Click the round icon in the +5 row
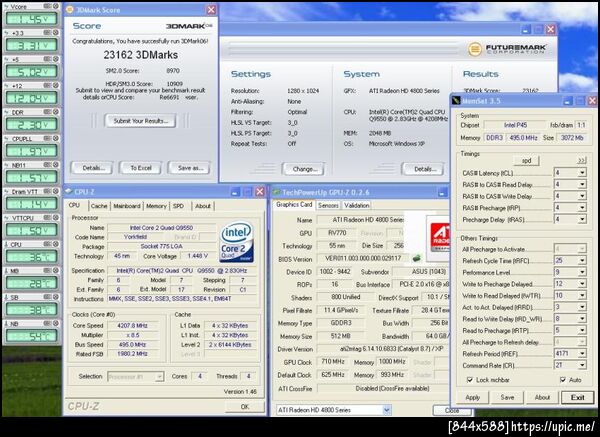600x437 pixels. point(56,59)
